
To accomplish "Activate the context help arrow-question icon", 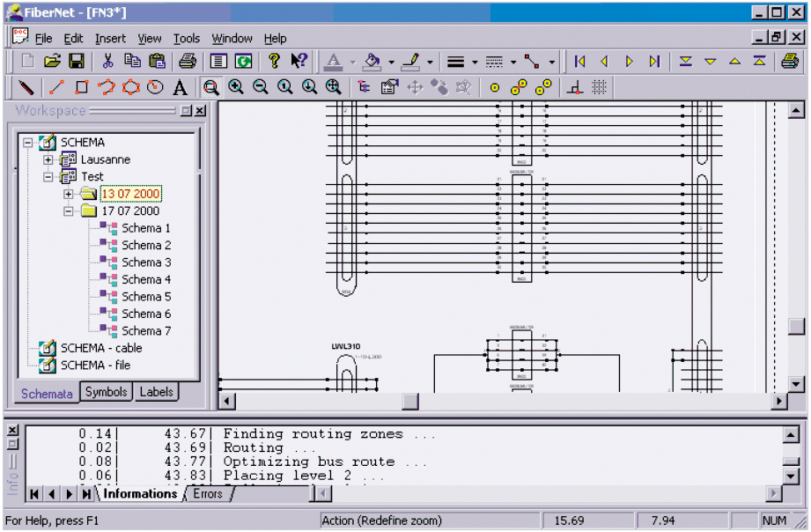I will pyautogui.click(x=299, y=61).
